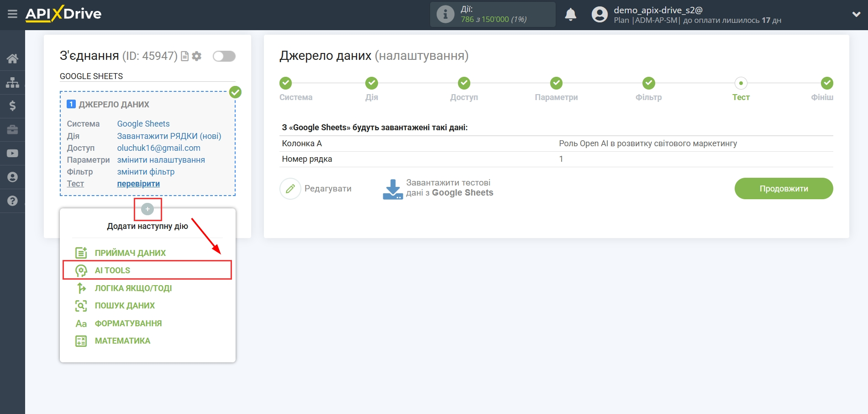Click the Номер рядка row label
This screenshot has height=414, width=868.
coord(307,159)
